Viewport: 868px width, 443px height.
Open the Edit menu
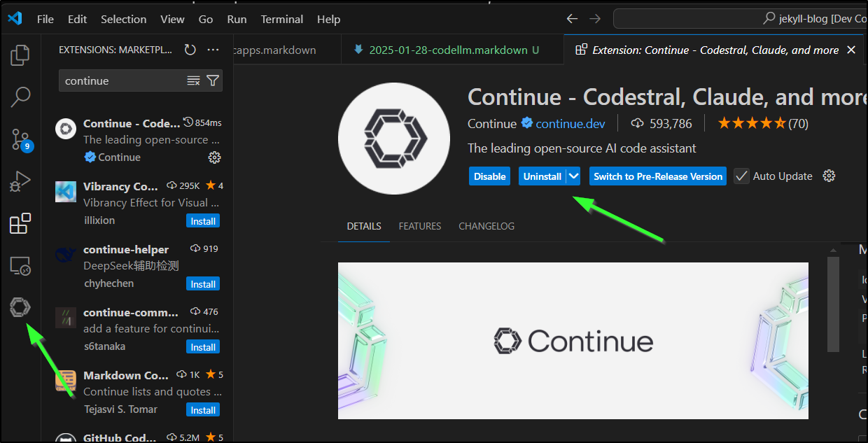pyautogui.click(x=78, y=19)
